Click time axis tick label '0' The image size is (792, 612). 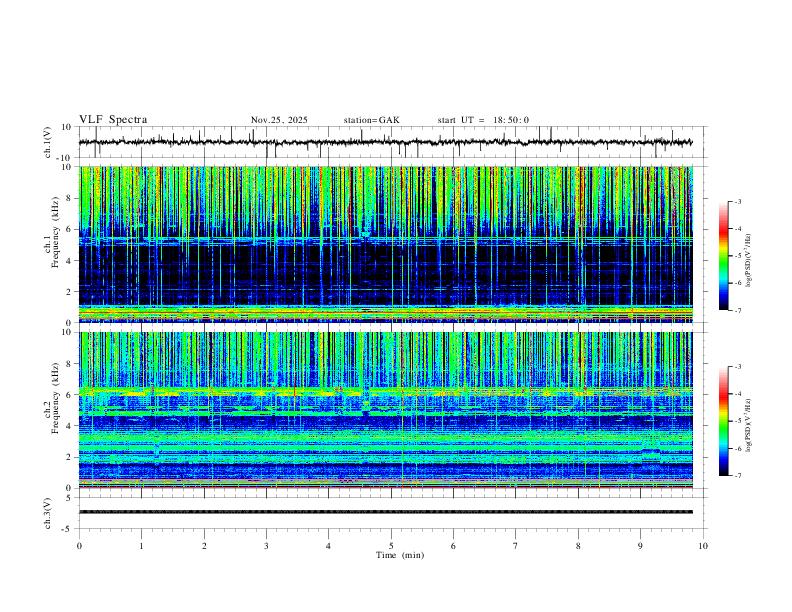click(x=79, y=546)
